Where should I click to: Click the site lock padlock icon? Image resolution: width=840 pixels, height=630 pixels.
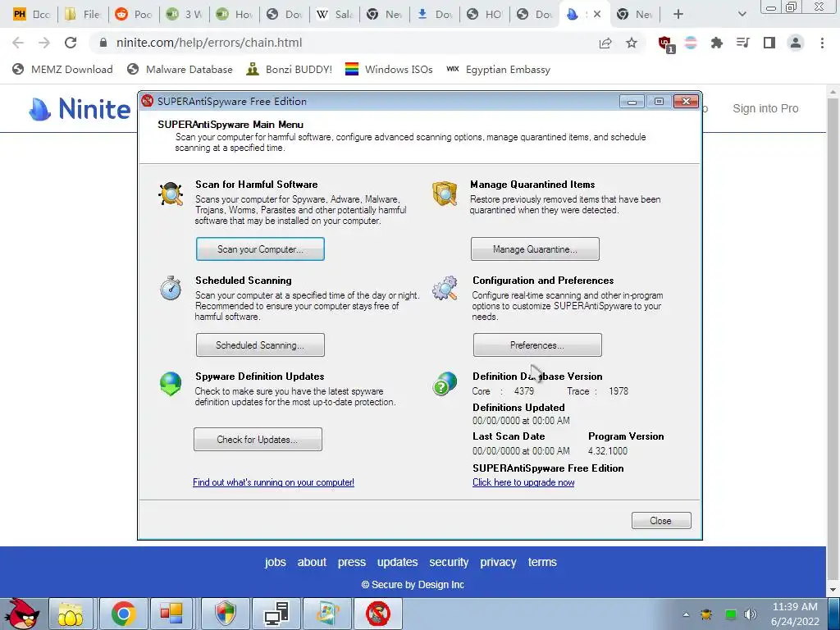[103, 43]
